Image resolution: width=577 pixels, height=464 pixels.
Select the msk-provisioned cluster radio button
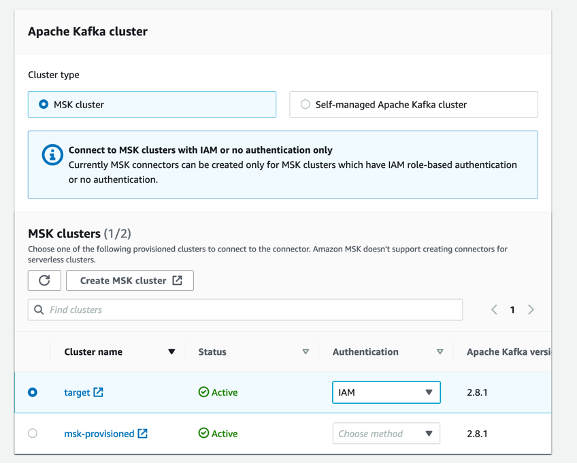(x=33, y=433)
